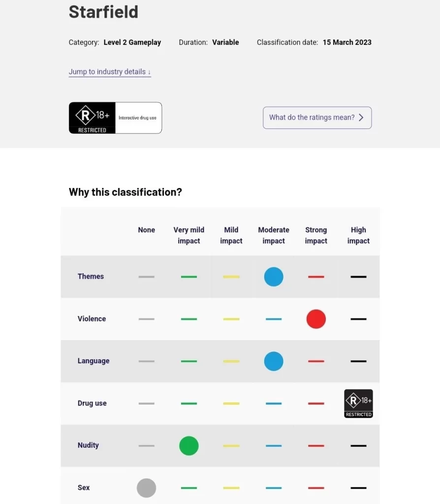Image resolution: width=440 pixels, height=504 pixels.
Task: Select the 'Themes' row label
Action: tap(91, 277)
